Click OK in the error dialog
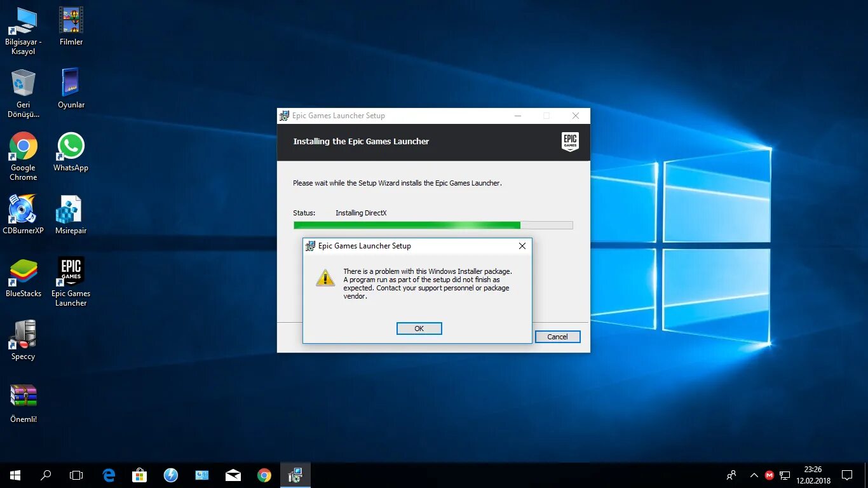The image size is (868, 488). point(419,329)
